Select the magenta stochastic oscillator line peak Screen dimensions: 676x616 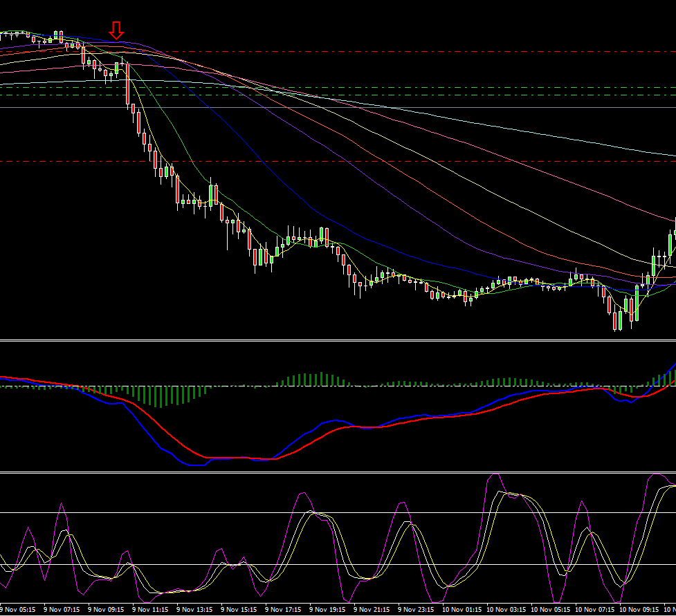494,475
